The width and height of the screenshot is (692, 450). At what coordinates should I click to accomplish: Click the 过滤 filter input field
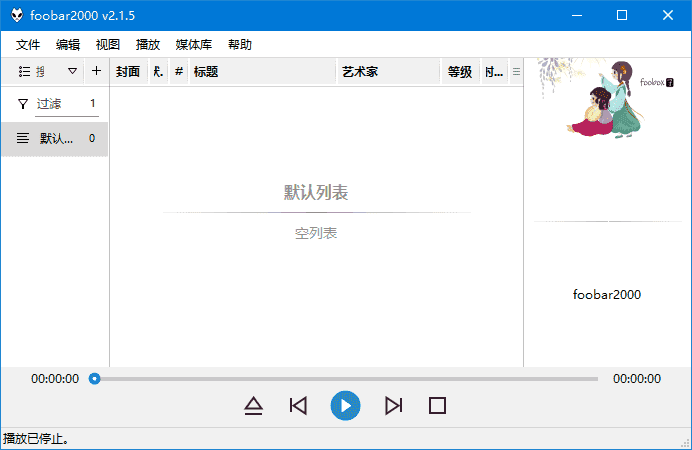(58, 103)
